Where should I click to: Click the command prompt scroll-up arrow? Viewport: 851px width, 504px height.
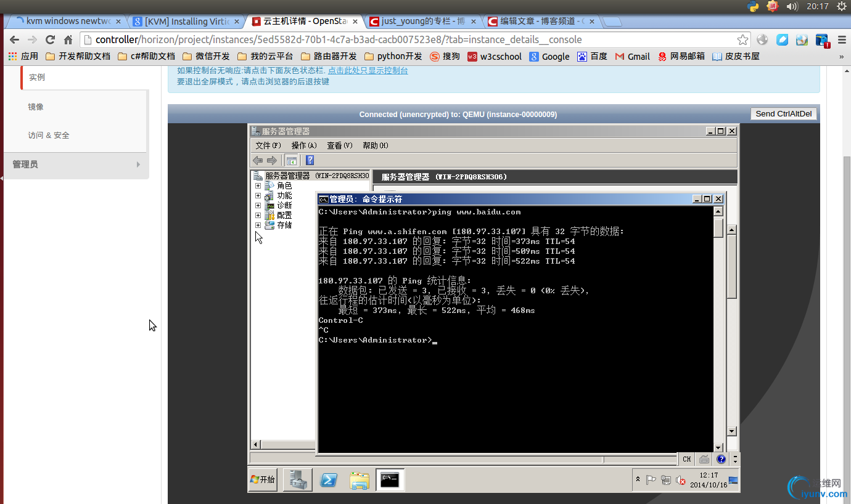(718, 211)
